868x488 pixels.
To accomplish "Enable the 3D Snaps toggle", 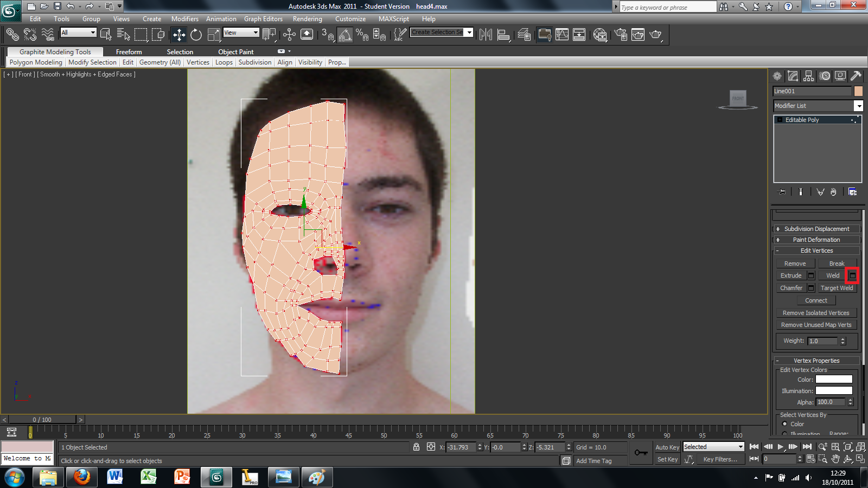I will click(328, 34).
